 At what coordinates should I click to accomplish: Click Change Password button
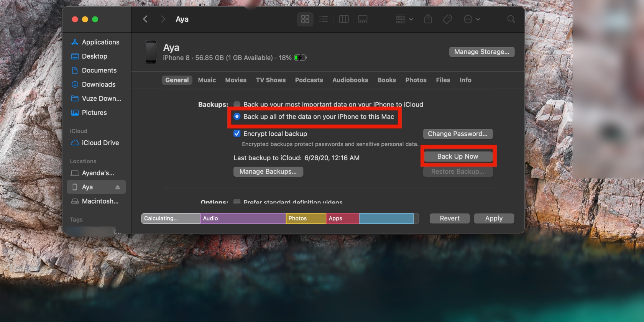[x=458, y=134]
